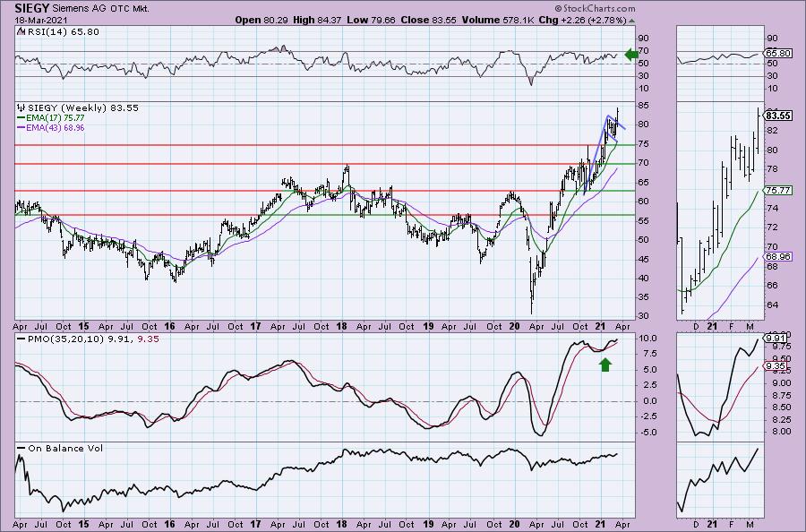
Task: Click the 64 mark on zoomed price axis
Action: (x=773, y=305)
